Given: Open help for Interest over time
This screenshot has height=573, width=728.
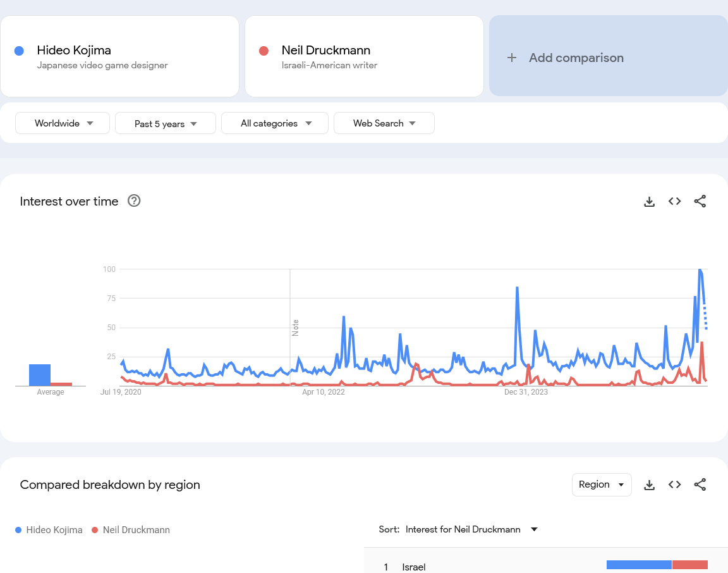Looking at the screenshot, I should 134,200.
